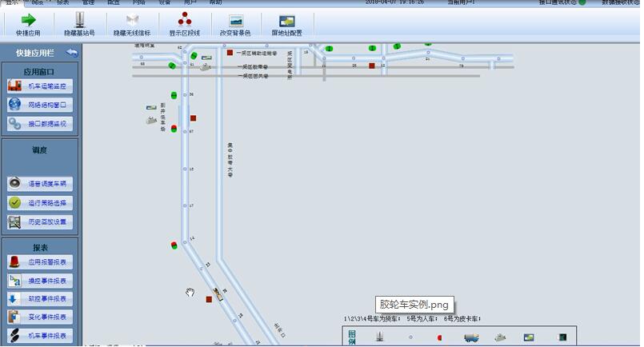Image resolution: width=644 pixels, height=347 pixels.
Task: Click the red square marker near 一采区辅助运输巷
Action: pyautogui.click(x=230, y=53)
